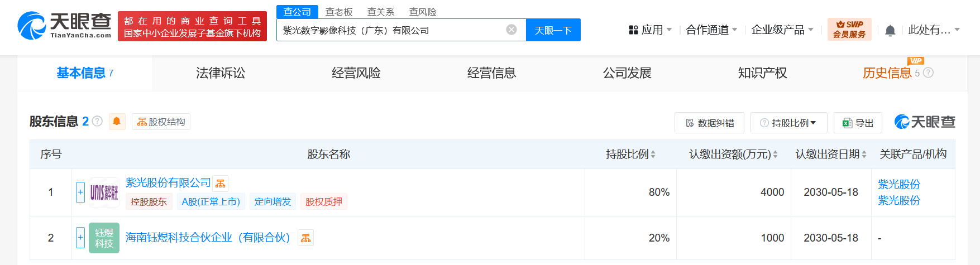Open the 应用 dropdown menu
The image size is (980, 265).
(650, 30)
